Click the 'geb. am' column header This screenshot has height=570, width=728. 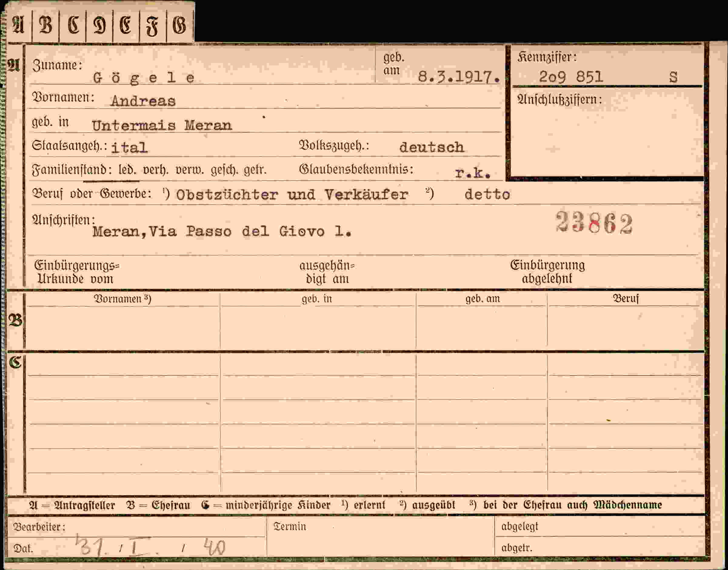coord(483,299)
